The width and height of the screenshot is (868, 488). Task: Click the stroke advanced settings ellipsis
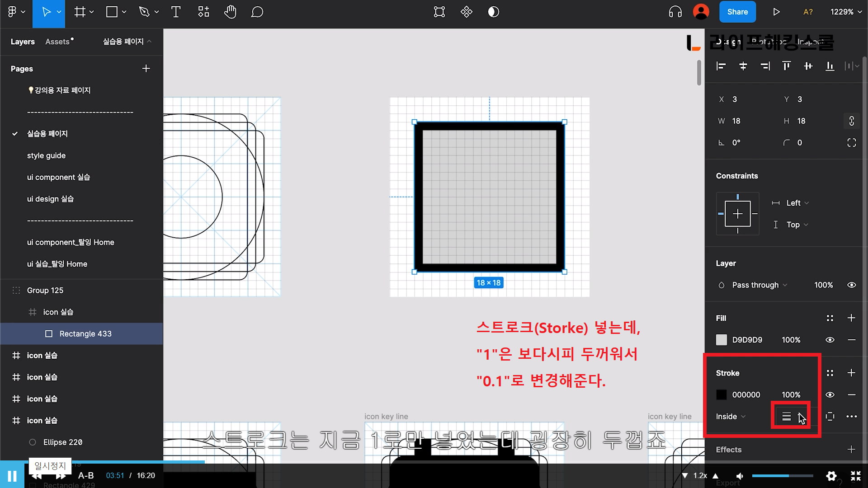coord(851,417)
